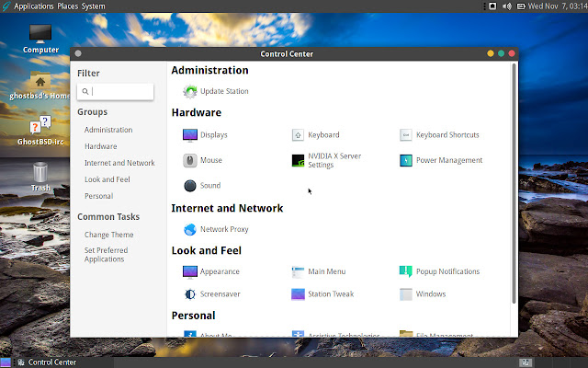Click the battery icon in the top panel
The width and height of the screenshot is (588, 368).
click(x=521, y=6)
